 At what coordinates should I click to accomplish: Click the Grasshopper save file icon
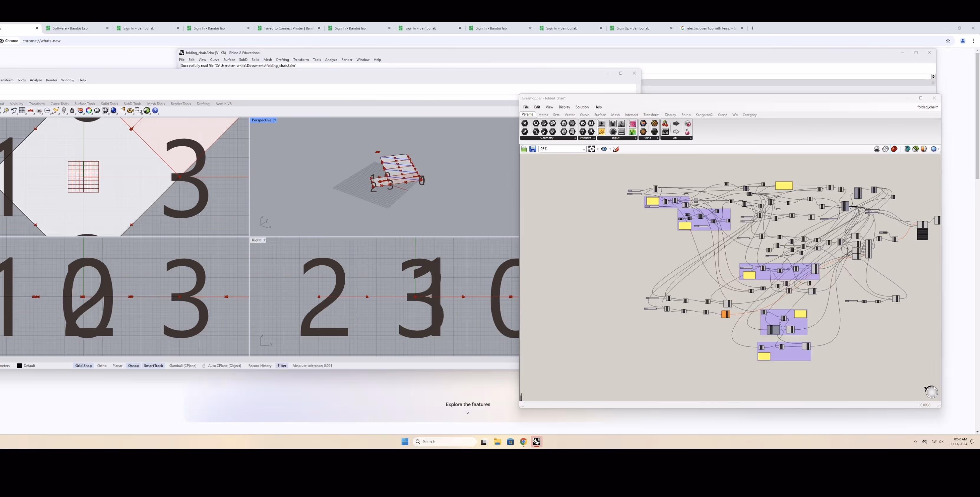533,149
